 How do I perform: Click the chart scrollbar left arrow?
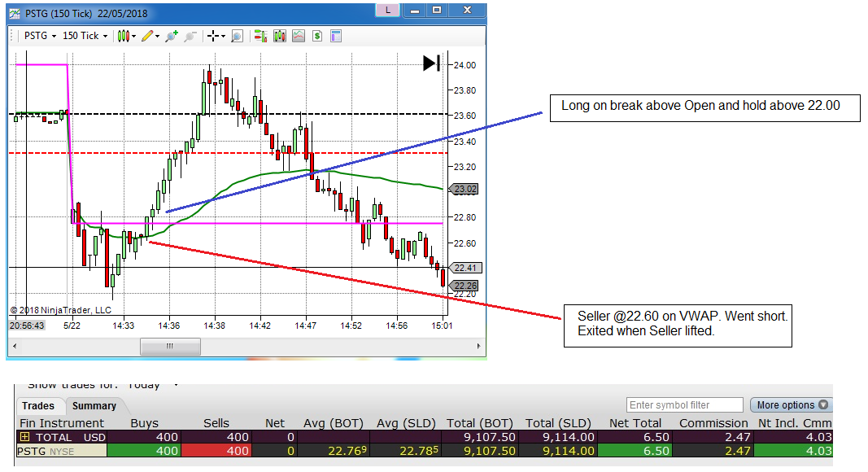15,346
